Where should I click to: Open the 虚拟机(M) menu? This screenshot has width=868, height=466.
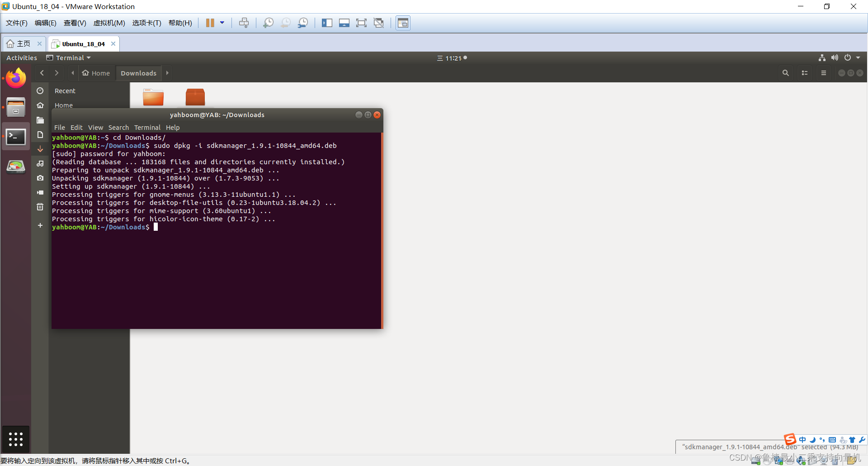(x=109, y=23)
